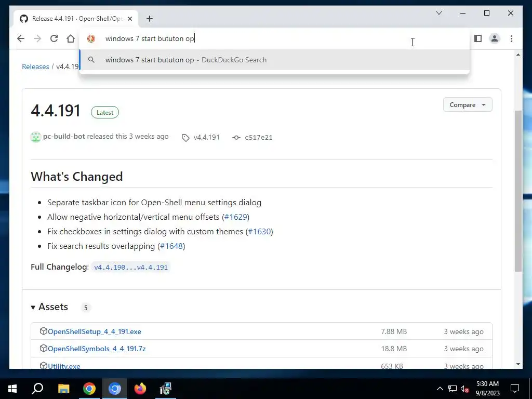Click the scrollbar up arrow
This screenshot has width=532, height=399.
click(x=518, y=55)
